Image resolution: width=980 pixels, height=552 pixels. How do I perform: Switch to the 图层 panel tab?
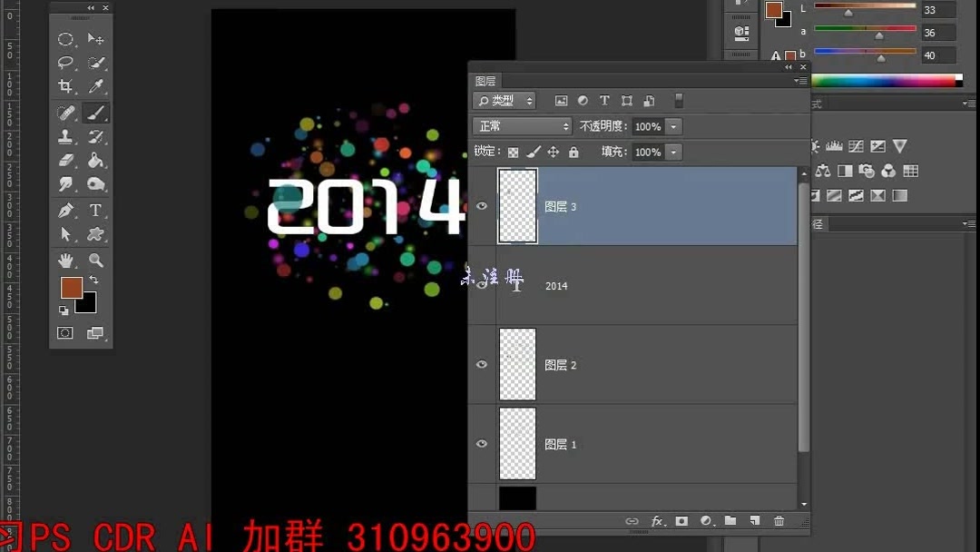tap(486, 81)
